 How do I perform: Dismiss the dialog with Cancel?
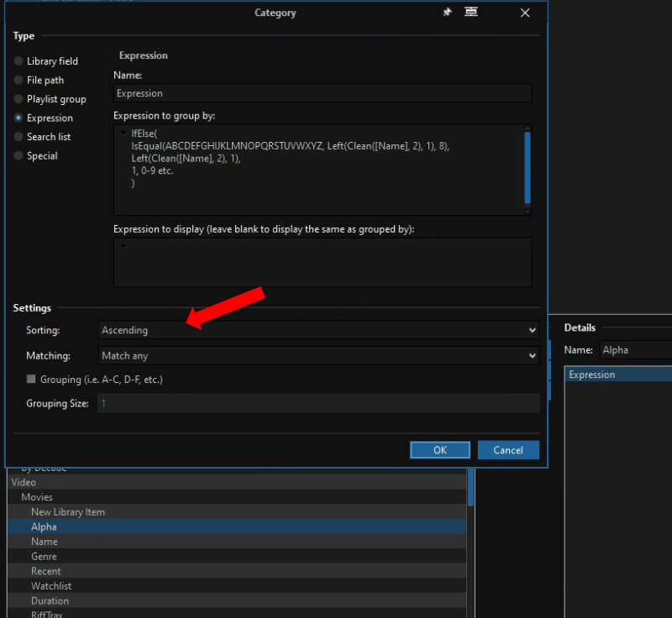click(x=508, y=450)
